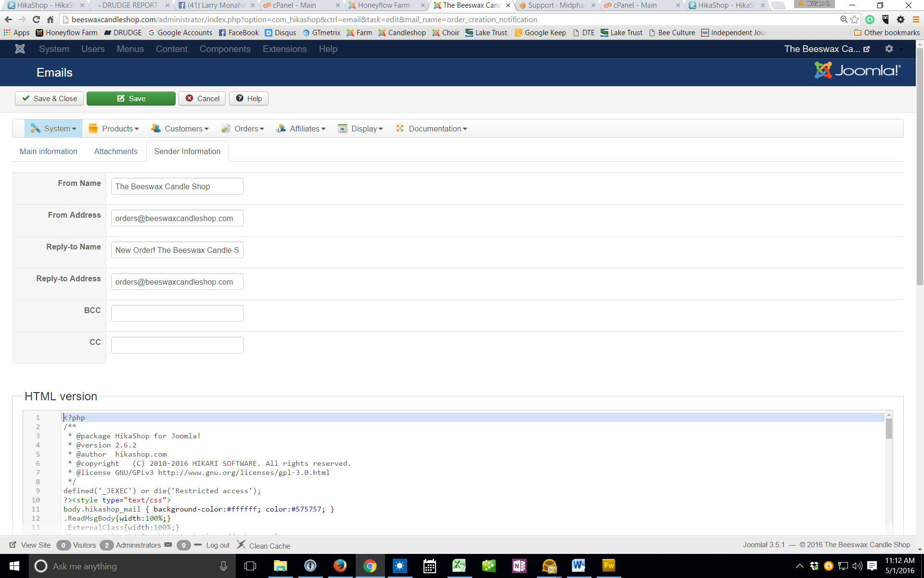Expand the Products dropdown menu

[x=114, y=129]
